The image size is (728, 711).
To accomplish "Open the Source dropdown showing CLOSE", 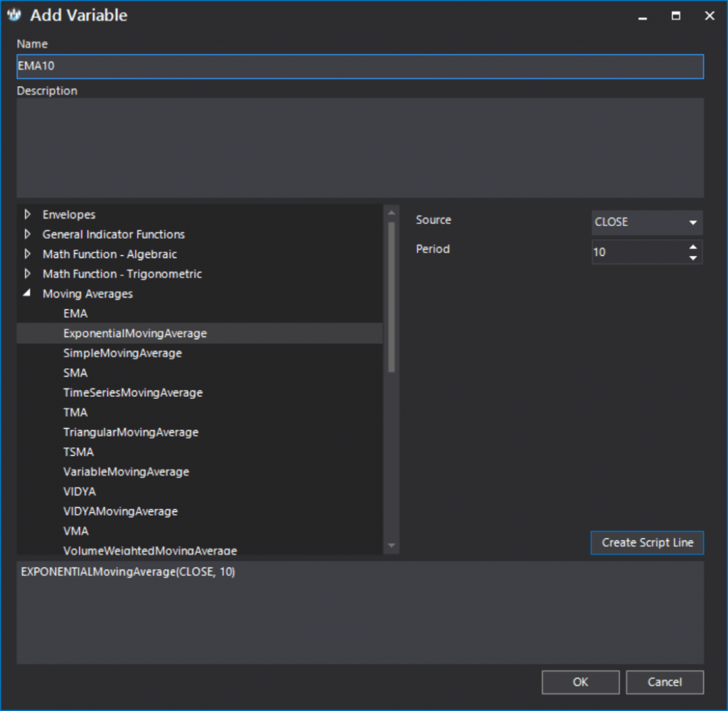I will click(647, 223).
